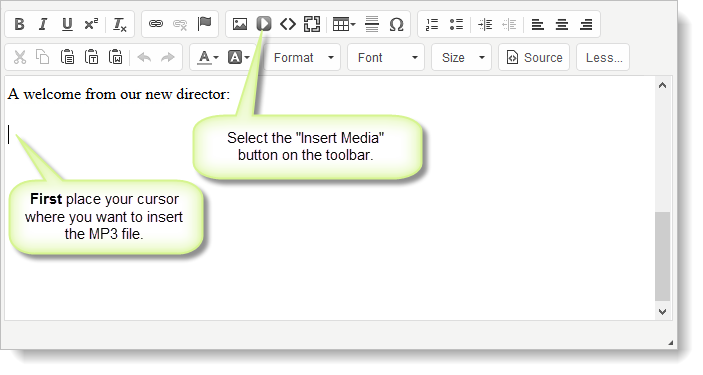
Task: Insert a horizontal line
Action: 372,24
